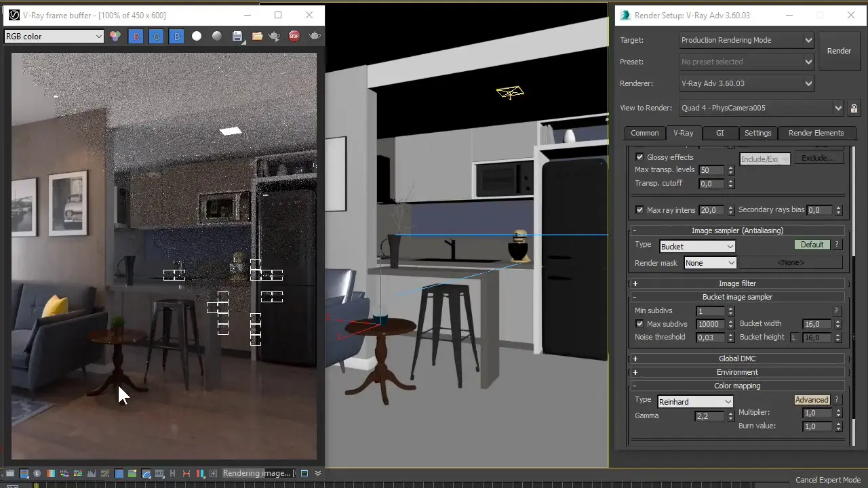Open the Image sampler Type dropdown set to Bucket

point(697,246)
